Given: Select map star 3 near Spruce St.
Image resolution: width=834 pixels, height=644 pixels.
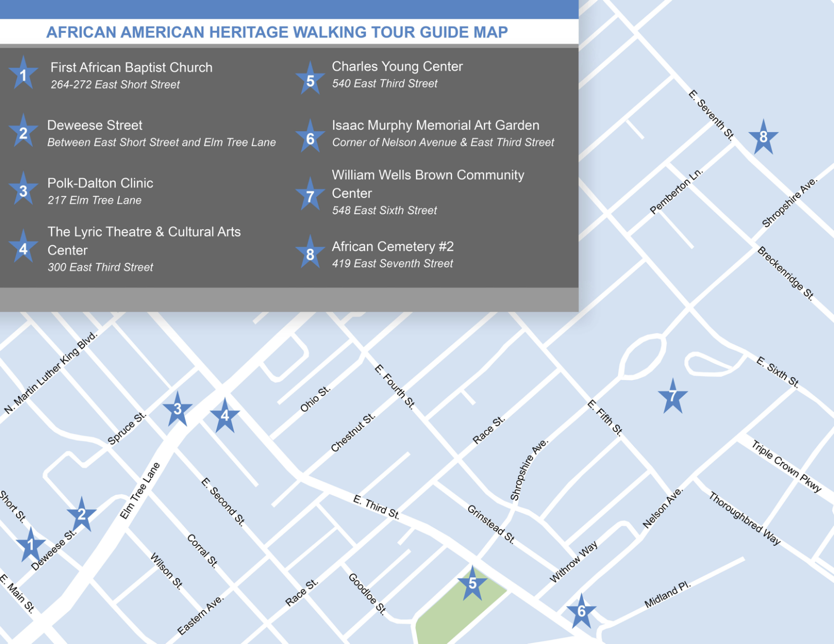Looking at the screenshot, I should [177, 410].
